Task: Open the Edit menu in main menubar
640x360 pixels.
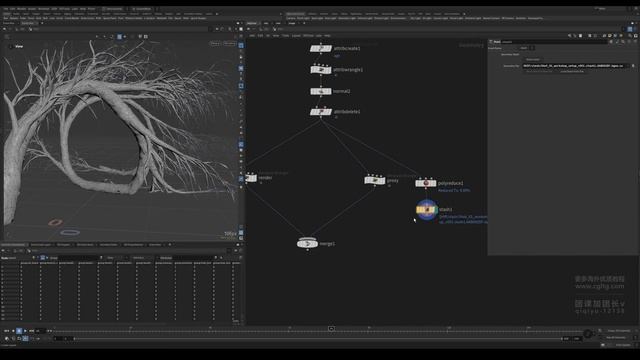Action: point(13,9)
